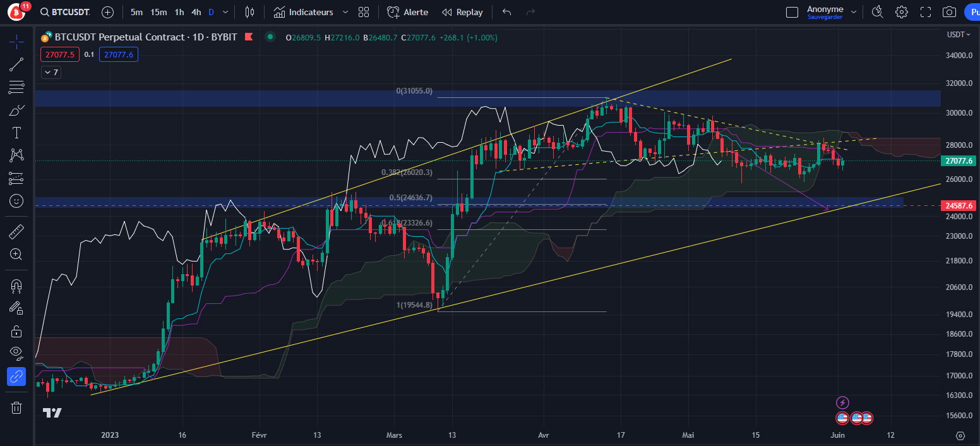The height and width of the screenshot is (446, 980).
Task: Click the Zoom In magnifier tool
Action: pyautogui.click(x=16, y=254)
